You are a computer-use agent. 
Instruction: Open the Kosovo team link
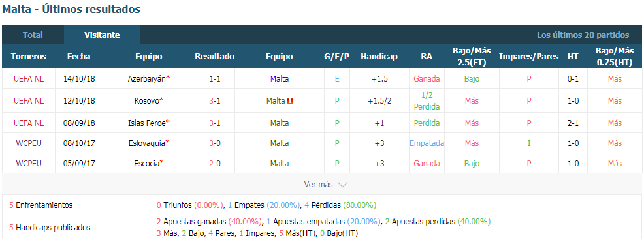148,101
